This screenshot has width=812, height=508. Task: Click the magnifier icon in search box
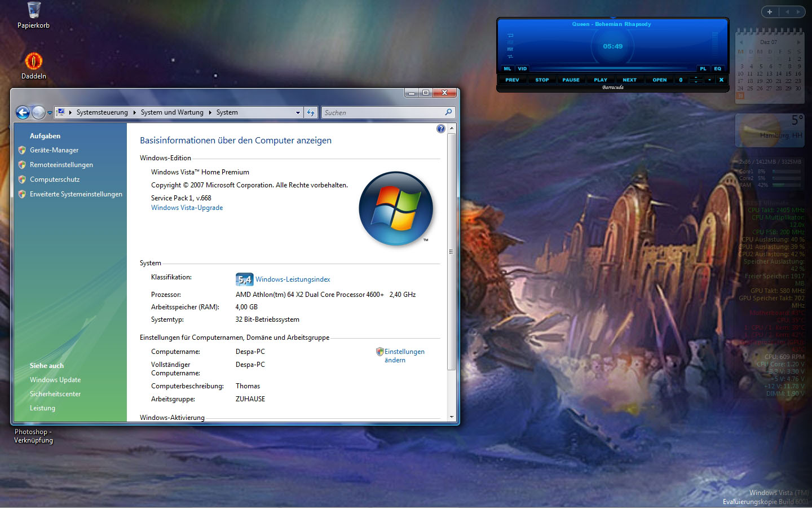449,112
